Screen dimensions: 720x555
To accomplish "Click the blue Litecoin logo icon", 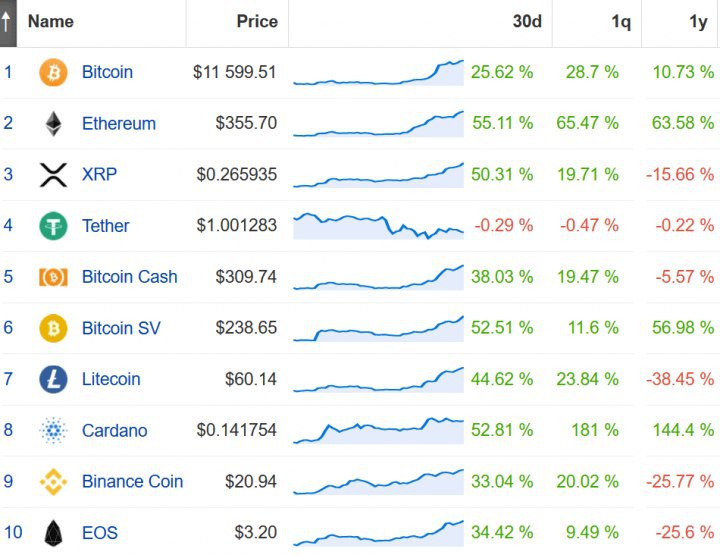I will pyautogui.click(x=53, y=380).
